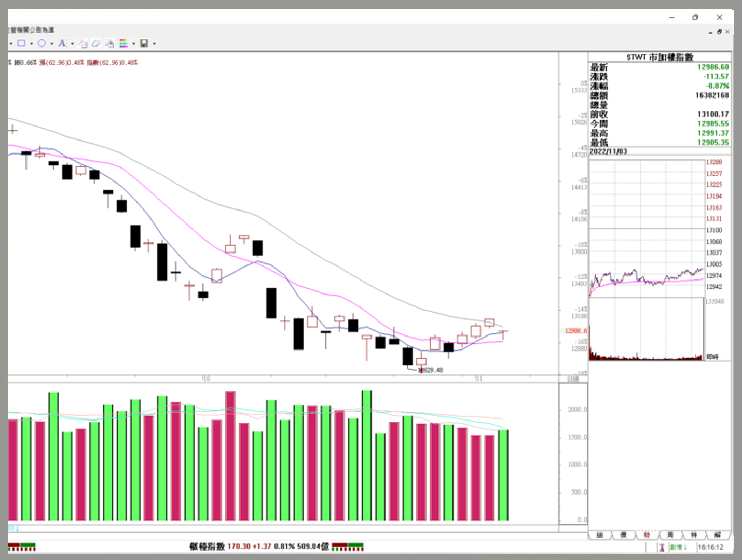Click the floppy disk save icon
This screenshot has height=560, width=742.
click(144, 44)
